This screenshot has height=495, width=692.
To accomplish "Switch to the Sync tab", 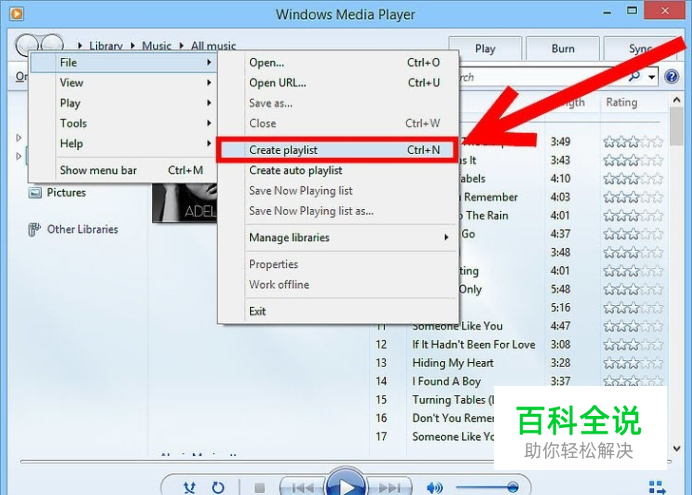I will tap(640, 49).
